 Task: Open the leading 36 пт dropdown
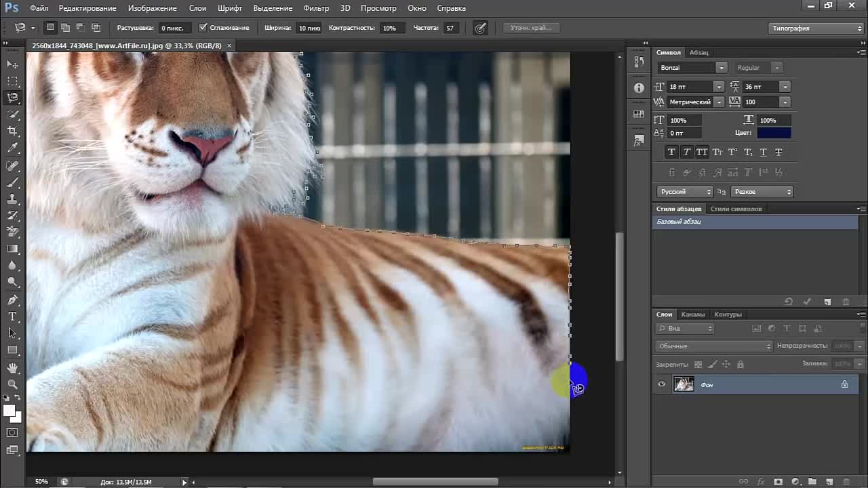(785, 87)
